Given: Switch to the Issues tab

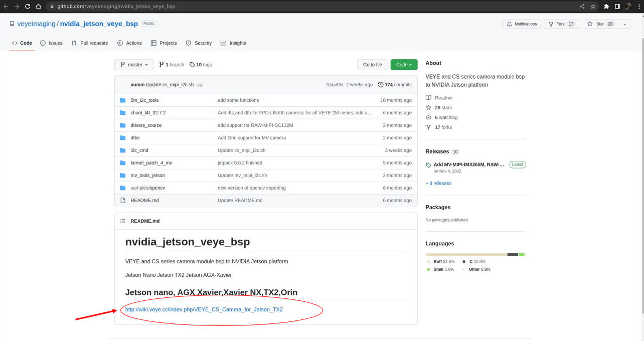Looking at the screenshot, I should point(51,43).
